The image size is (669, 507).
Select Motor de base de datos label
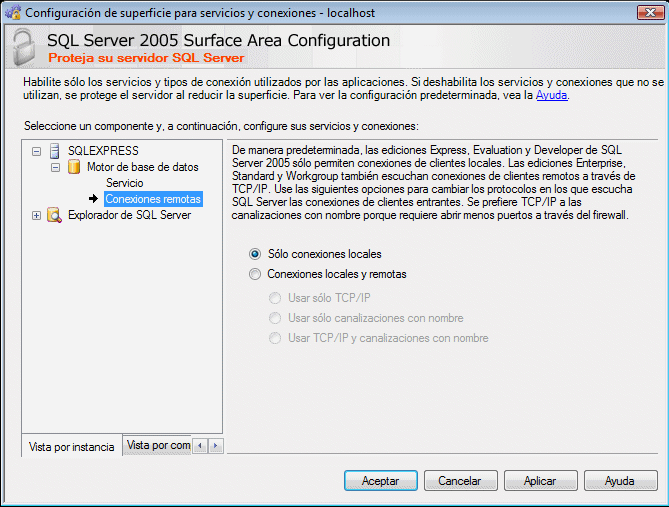pos(143,167)
